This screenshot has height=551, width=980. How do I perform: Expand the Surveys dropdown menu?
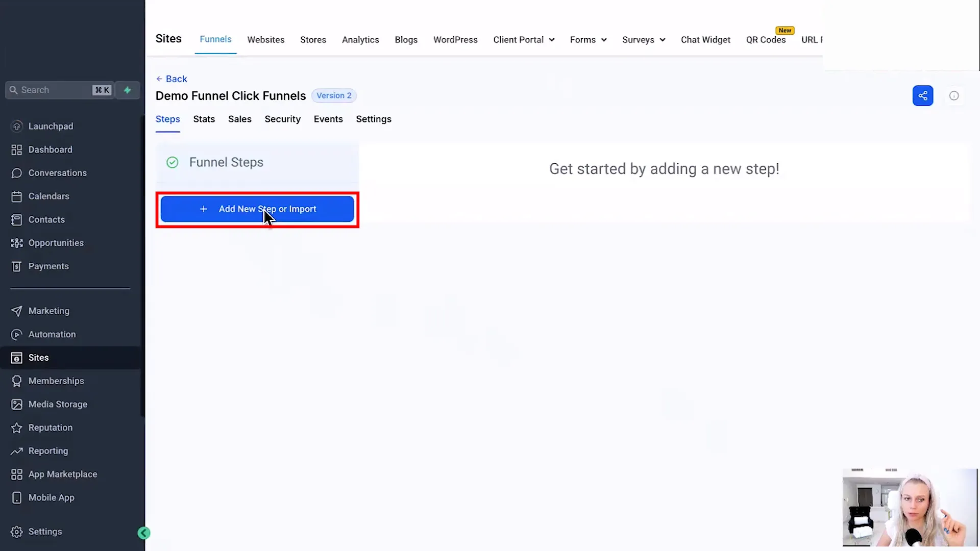(x=644, y=40)
